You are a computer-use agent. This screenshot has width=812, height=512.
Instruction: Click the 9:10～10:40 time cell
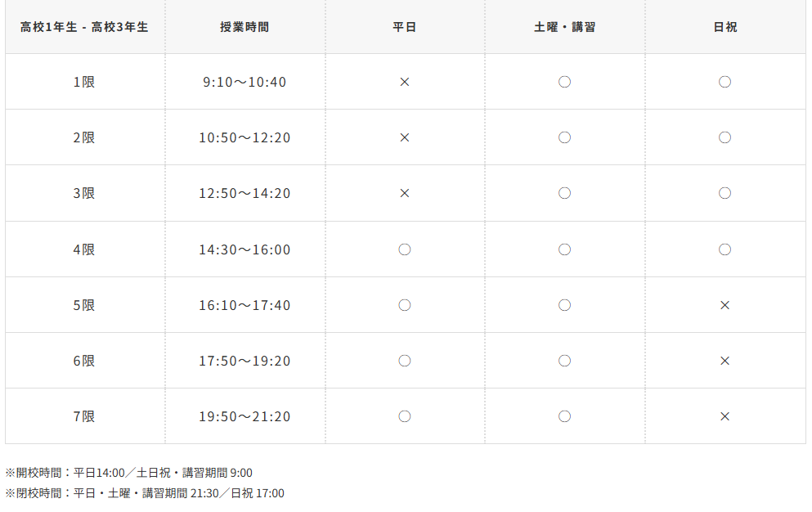pos(244,82)
